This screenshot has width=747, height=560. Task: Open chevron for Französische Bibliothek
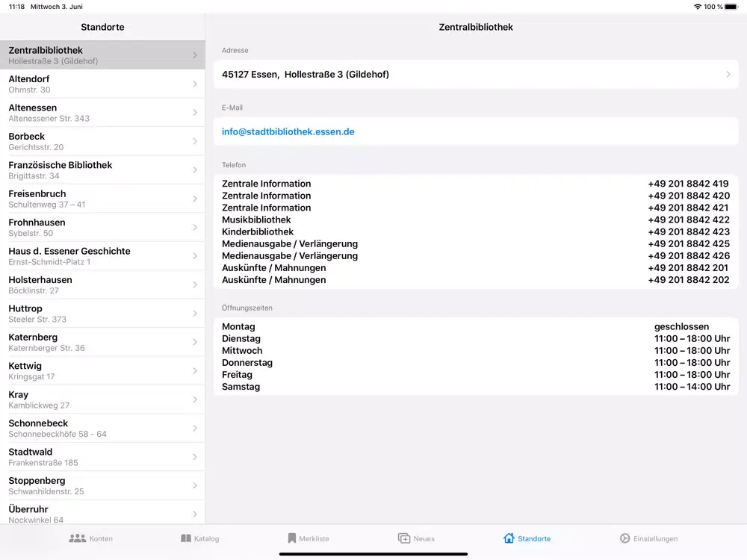(x=195, y=170)
